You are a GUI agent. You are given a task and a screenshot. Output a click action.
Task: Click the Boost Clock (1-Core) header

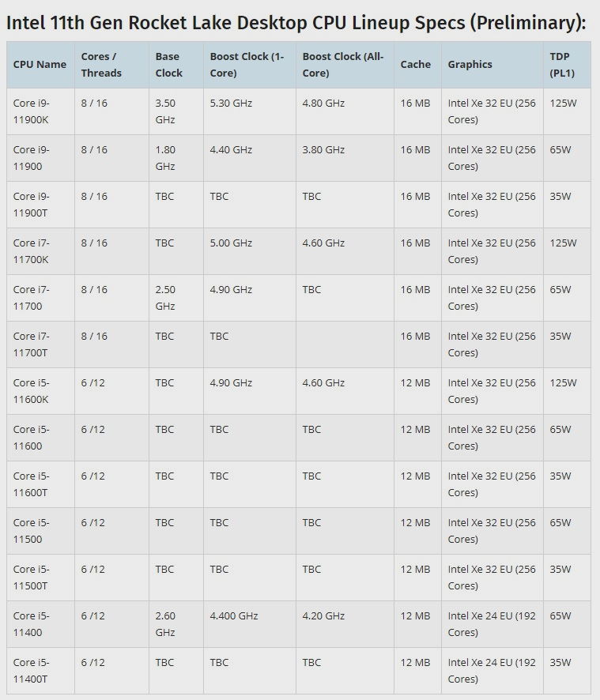coord(247,65)
